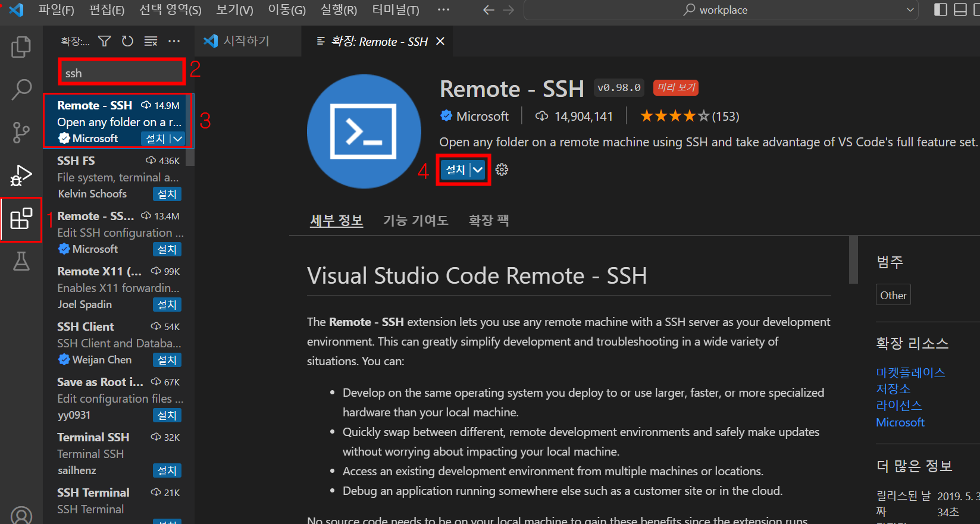Click the workplace command center search box
Image resolution: width=980 pixels, height=524 pixels.
[x=722, y=10]
